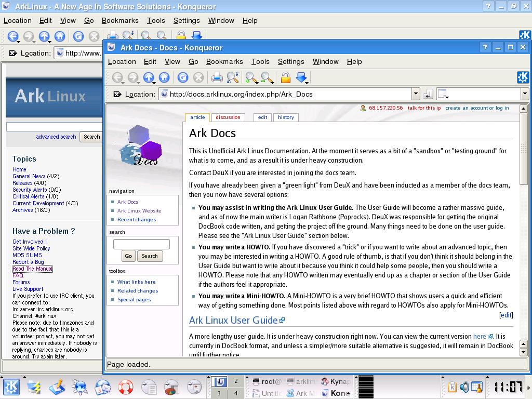532x399 pixels.
Task: Click the Ark Docs location URL field
Action: (x=285, y=94)
